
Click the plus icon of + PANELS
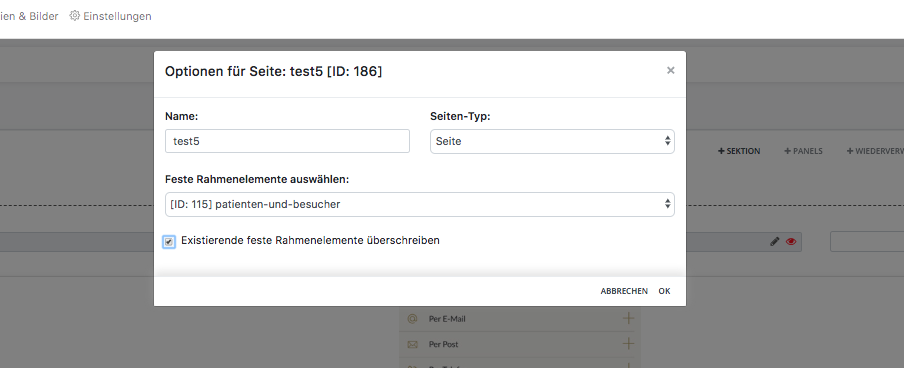788,151
